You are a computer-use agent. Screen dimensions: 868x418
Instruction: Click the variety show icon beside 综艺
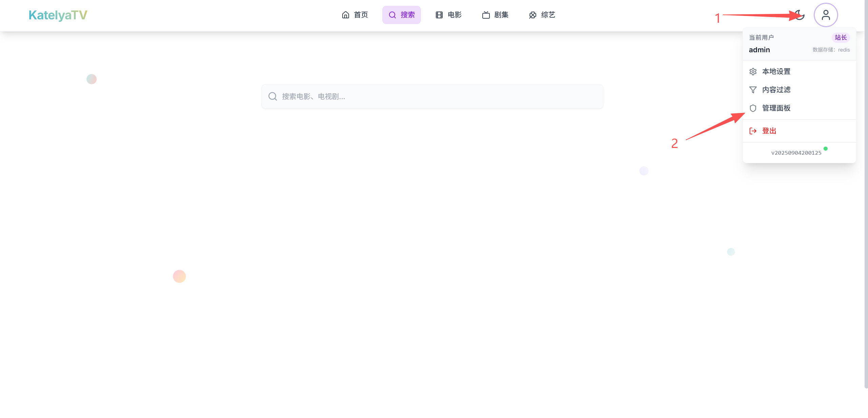(533, 15)
